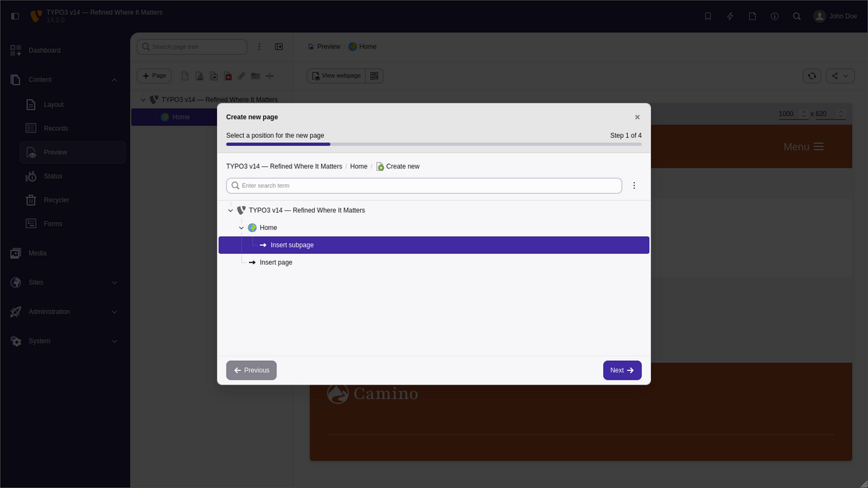Click the refresh preview icon button
Screen dimensions: 868x488
pyautogui.click(x=812, y=76)
